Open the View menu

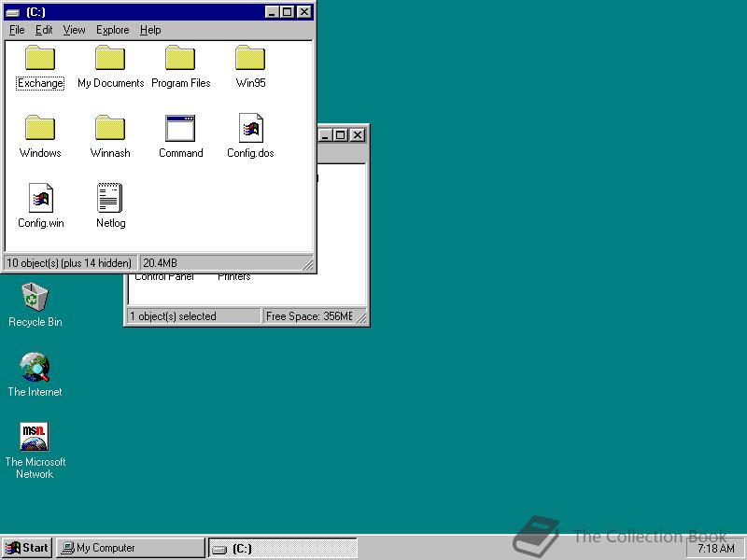[x=74, y=30]
